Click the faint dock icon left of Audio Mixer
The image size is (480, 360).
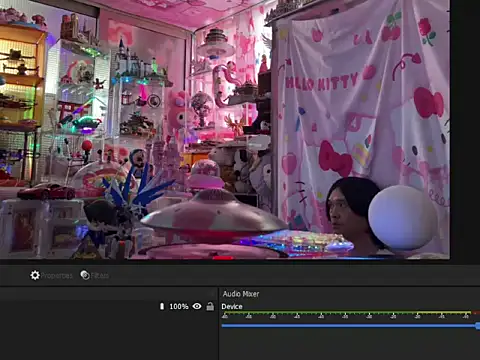pos(212,294)
